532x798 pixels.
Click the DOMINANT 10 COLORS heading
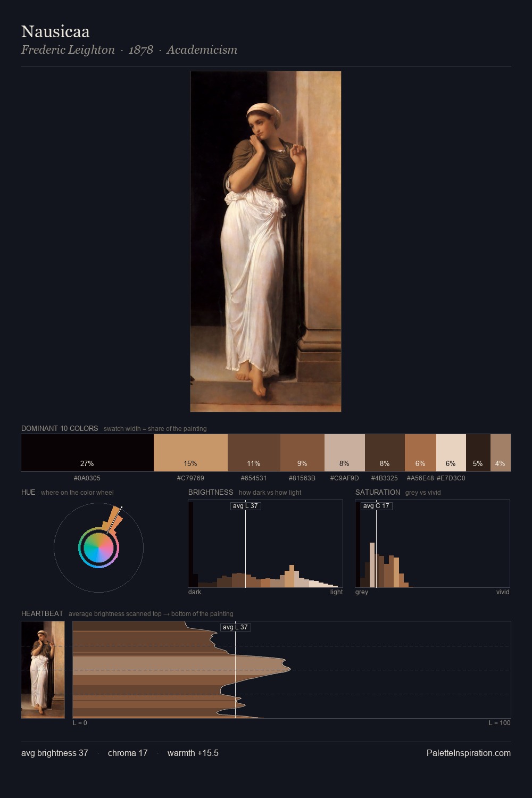(60, 428)
